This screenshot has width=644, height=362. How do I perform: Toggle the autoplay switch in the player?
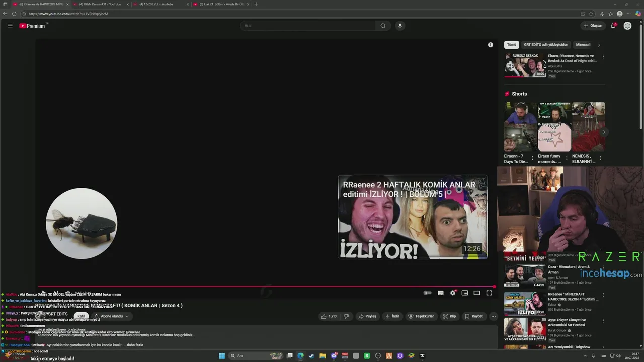click(x=428, y=293)
